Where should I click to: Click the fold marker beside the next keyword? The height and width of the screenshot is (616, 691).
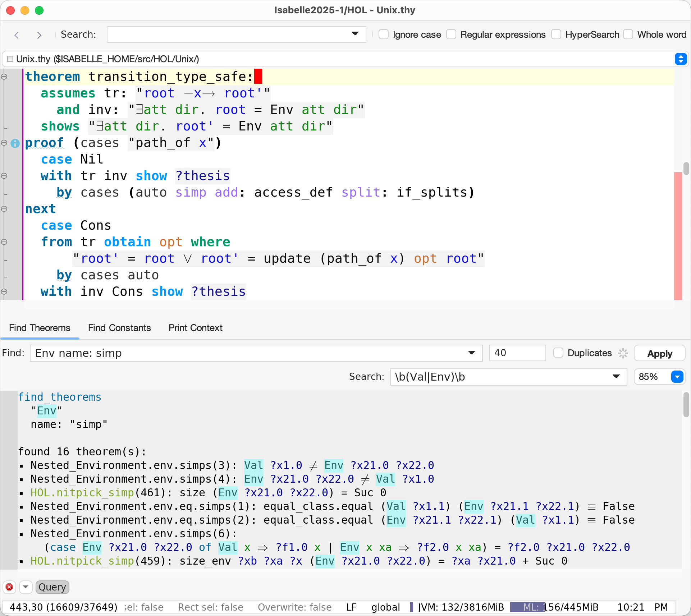click(4, 209)
